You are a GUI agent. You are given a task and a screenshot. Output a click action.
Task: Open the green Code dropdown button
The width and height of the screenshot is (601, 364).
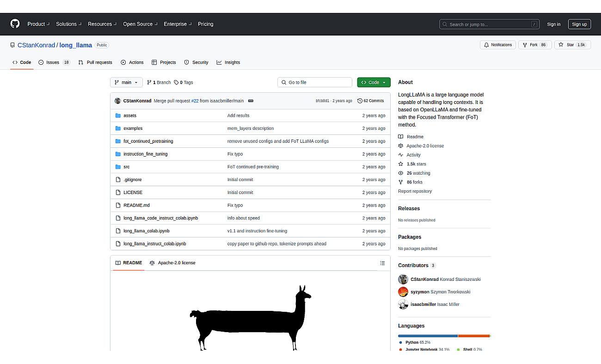click(x=374, y=82)
